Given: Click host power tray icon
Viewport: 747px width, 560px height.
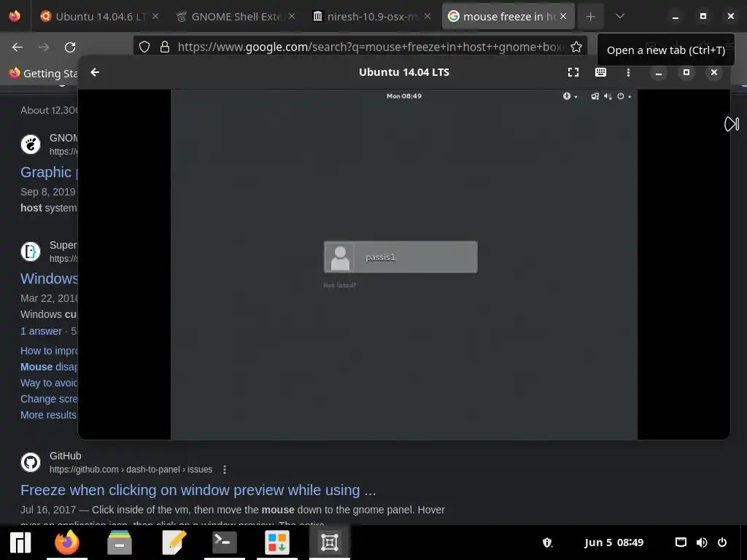Looking at the screenshot, I should point(722,542).
